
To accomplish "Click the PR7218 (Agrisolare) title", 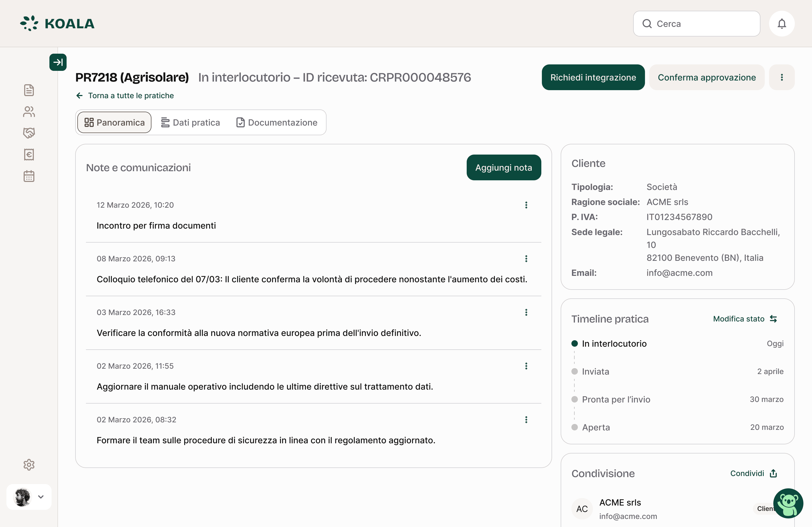I will click(132, 77).
